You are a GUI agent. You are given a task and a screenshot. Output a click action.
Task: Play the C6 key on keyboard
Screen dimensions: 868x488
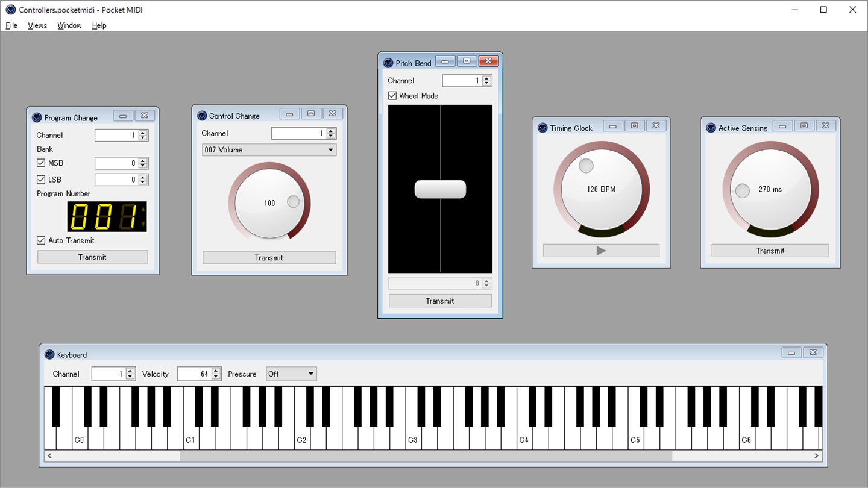pos(747,439)
